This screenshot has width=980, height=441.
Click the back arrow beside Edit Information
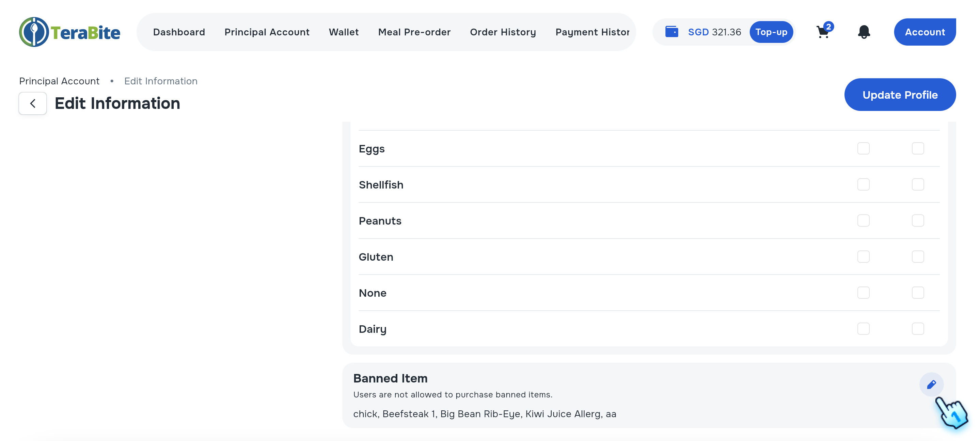[32, 103]
